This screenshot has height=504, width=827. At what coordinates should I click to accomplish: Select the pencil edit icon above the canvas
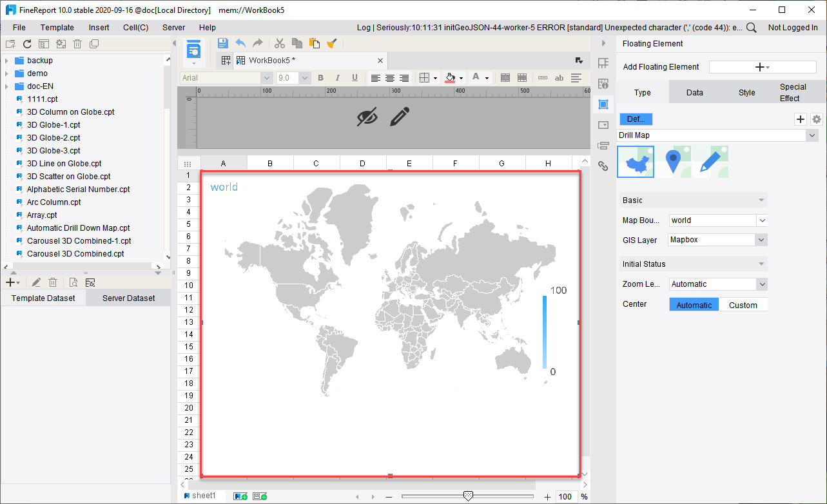point(400,117)
